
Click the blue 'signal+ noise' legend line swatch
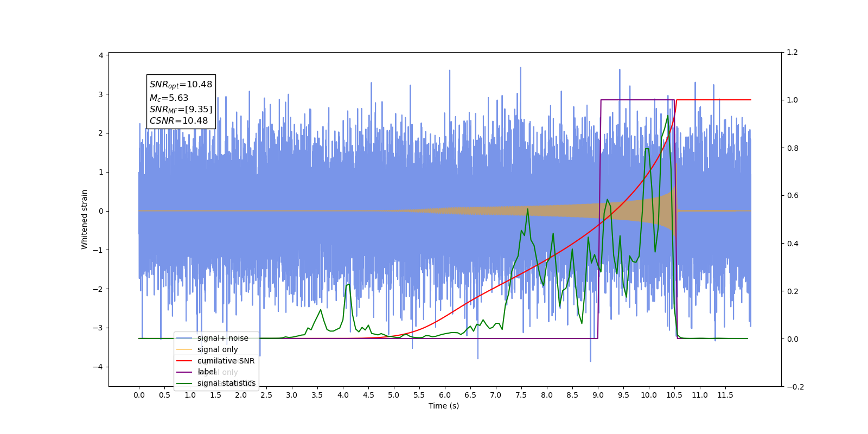(184, 339)
